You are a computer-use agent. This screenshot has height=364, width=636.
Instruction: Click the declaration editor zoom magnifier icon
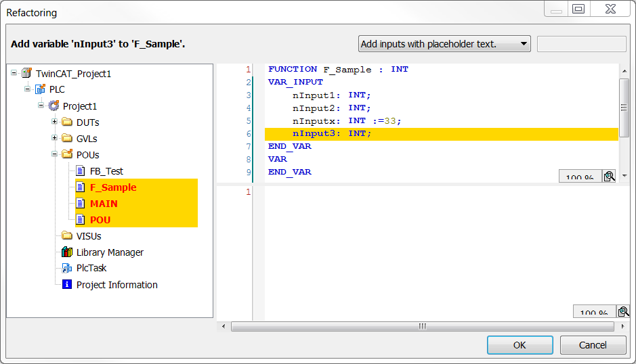coord(609,177)
